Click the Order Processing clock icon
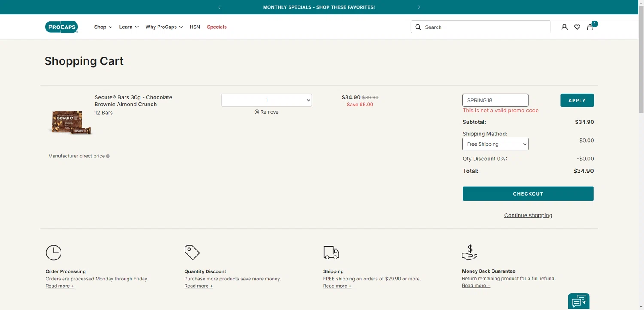Screen dimensions: 644x310 54,253
